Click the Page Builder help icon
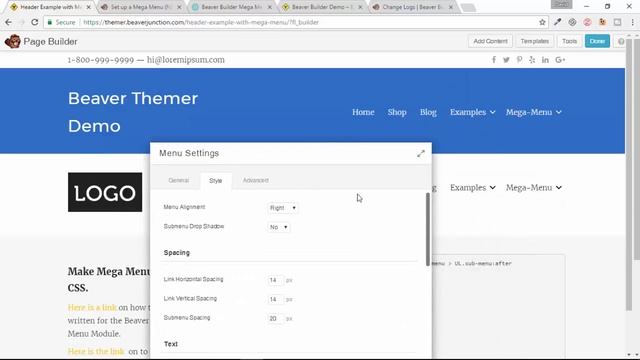 click(620, 41)
